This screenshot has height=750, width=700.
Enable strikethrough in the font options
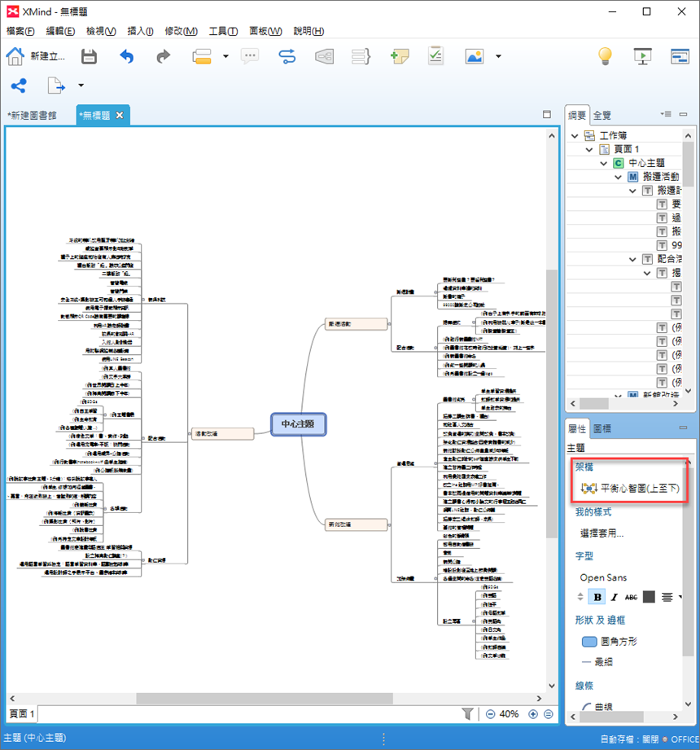[631, 597]
